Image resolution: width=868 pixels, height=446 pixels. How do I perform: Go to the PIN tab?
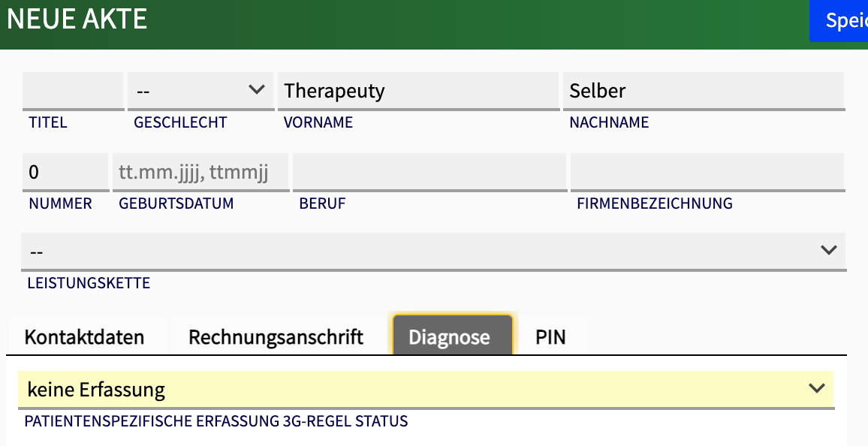click(550, 337)
